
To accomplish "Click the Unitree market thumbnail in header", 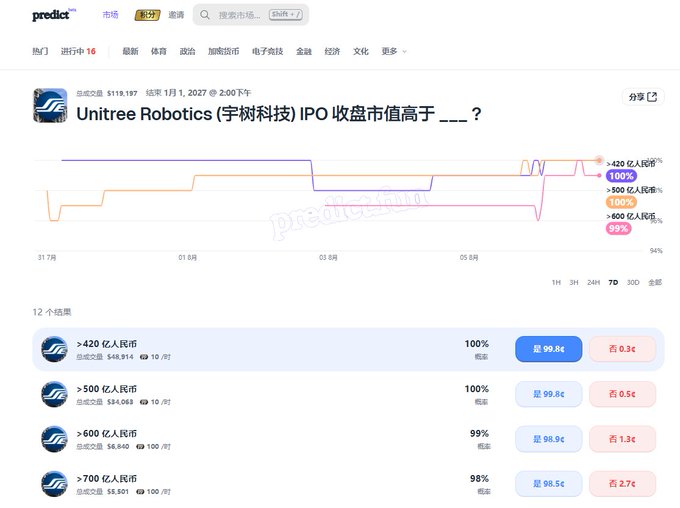I will point(50,105).
